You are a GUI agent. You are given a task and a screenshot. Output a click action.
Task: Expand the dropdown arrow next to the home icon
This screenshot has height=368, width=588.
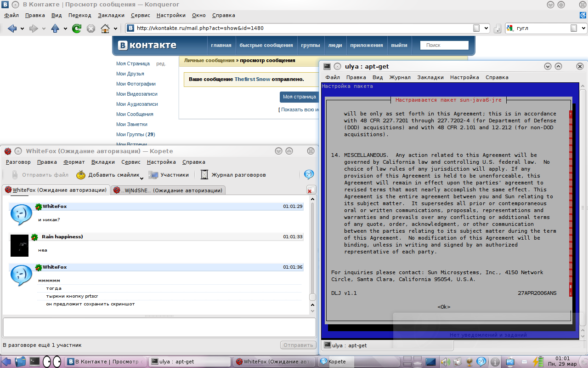115,29
